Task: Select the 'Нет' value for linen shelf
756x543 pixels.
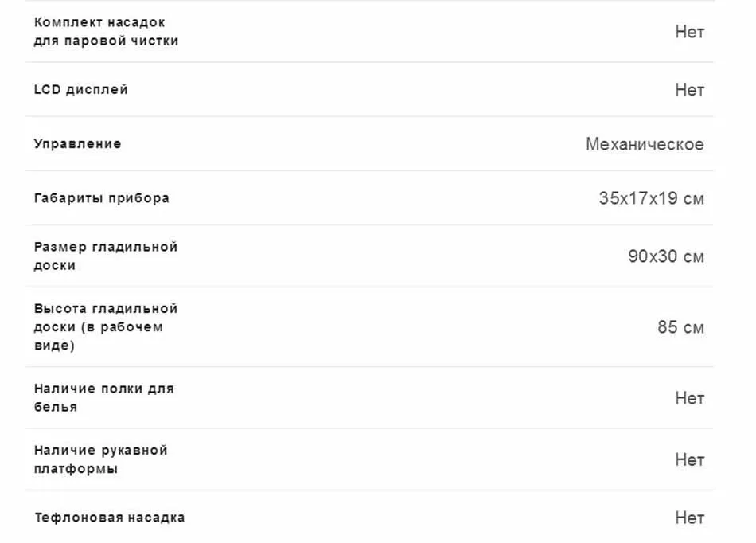Action: (x=689, y=398)
